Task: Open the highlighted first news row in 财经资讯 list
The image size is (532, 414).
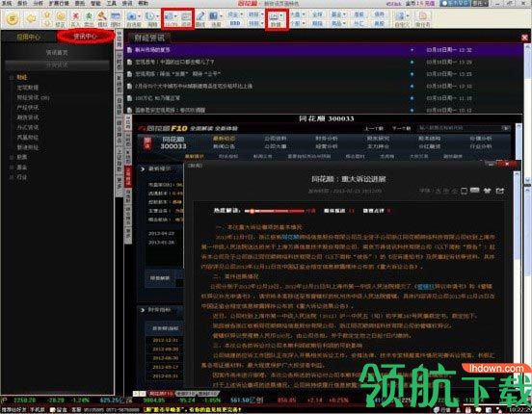Action: pyautogui.click(x=324, y=50)
